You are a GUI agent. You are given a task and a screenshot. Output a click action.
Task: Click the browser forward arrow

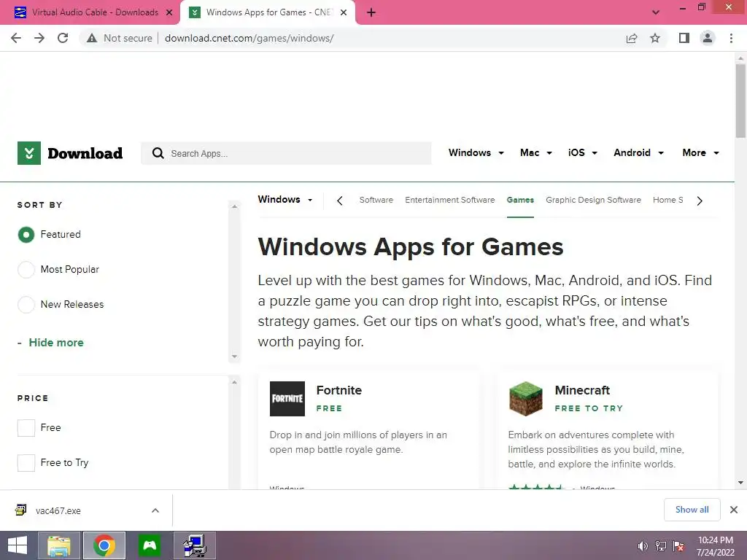[39, 38]
